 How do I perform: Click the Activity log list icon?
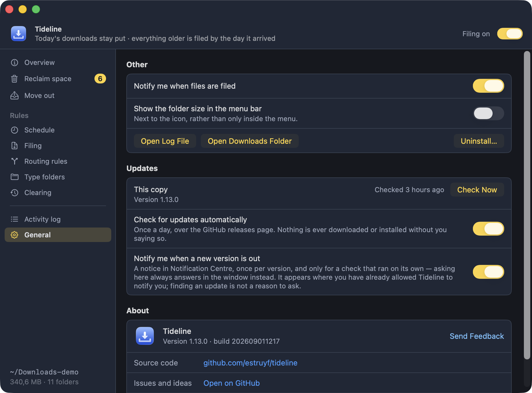point(14,219)
